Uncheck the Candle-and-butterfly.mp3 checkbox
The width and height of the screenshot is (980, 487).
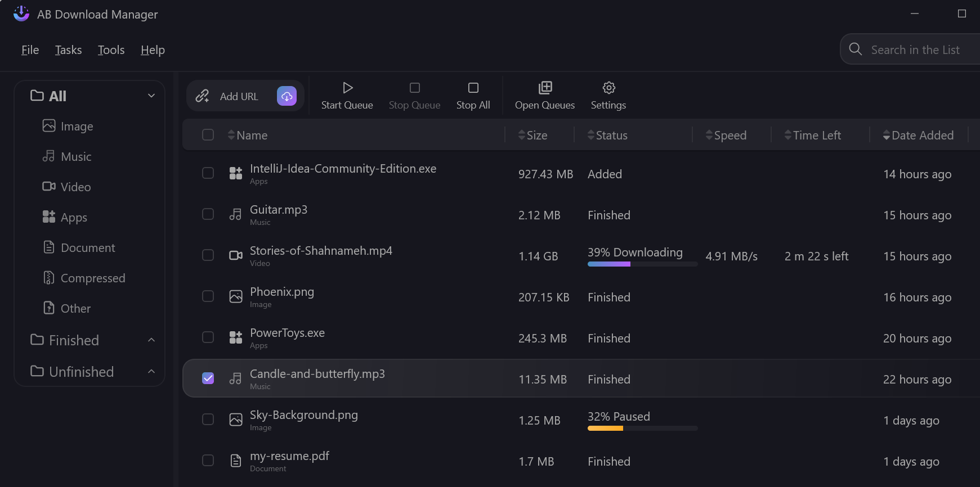click(x=208, y=378)
